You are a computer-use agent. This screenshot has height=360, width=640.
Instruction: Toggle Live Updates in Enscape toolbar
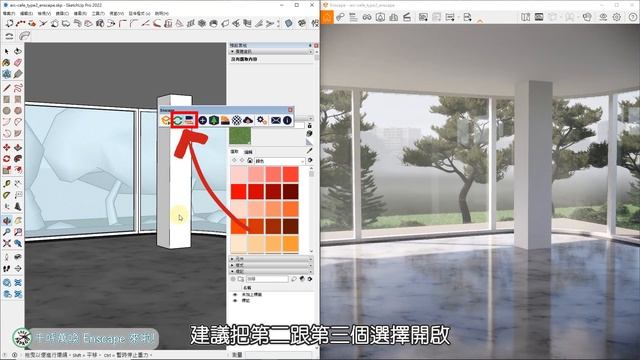[178, 120]
